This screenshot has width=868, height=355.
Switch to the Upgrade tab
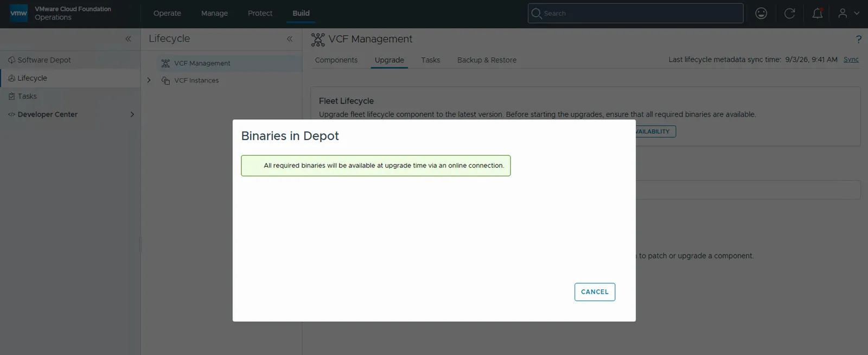coord(389,60)
